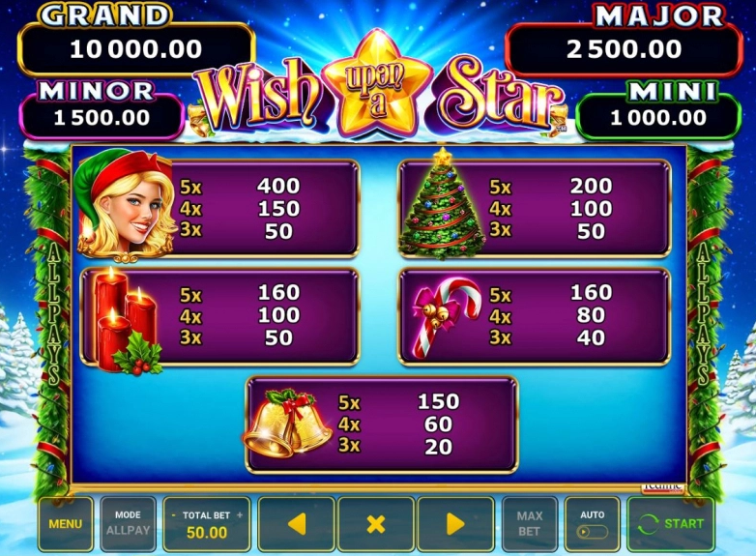The height and width of the screenshot is (556, 756).
Task: Click the golden bells symbol
Action: [287, 423]
